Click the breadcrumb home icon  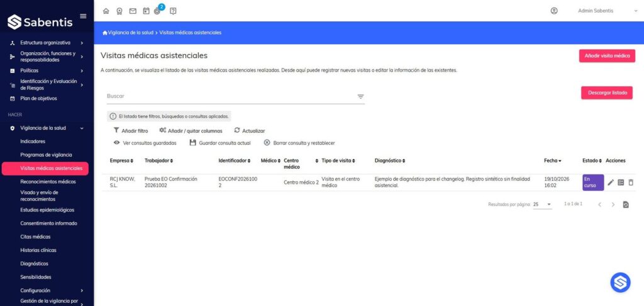pyautogui.click(x=105, y=33)
